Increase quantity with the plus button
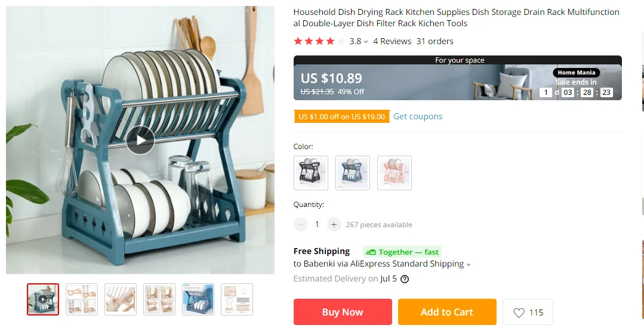The image size is (644, 328). coord(334,225)
